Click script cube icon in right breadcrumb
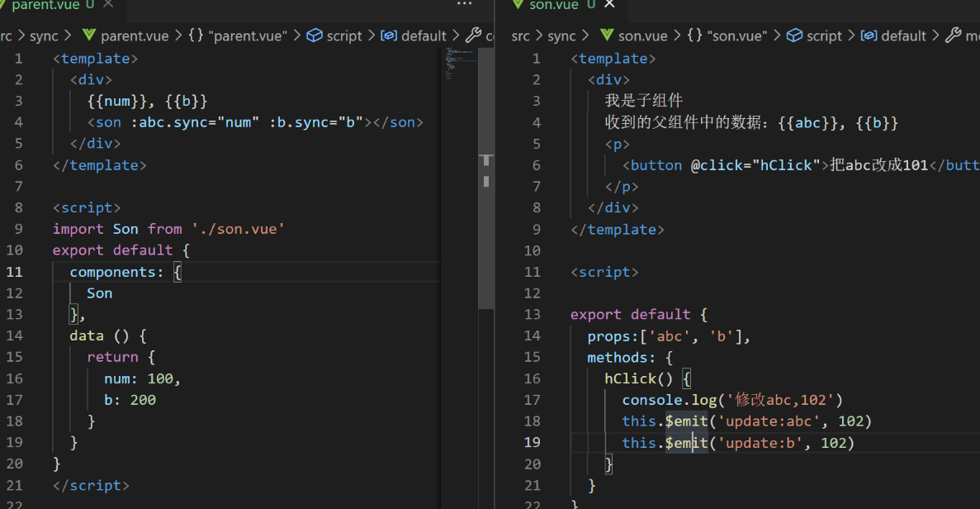The image size is (980, 509). tap(794, 35)
